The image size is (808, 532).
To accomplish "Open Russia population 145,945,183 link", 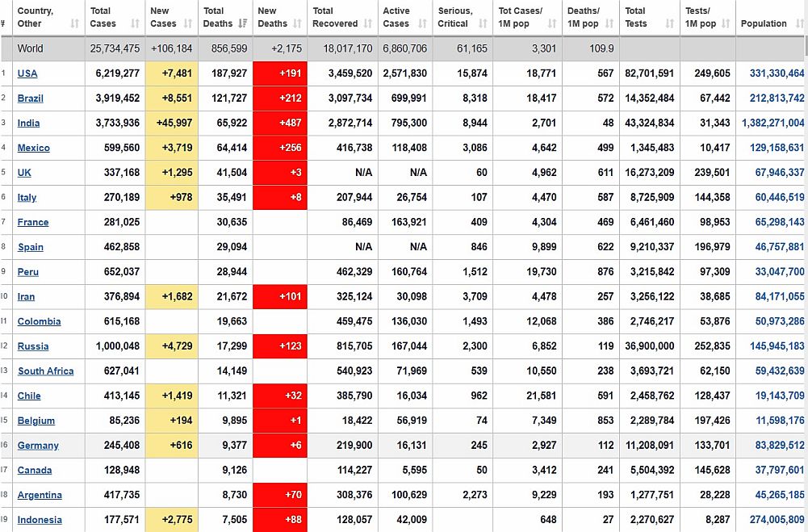I will tap(777, 346).
